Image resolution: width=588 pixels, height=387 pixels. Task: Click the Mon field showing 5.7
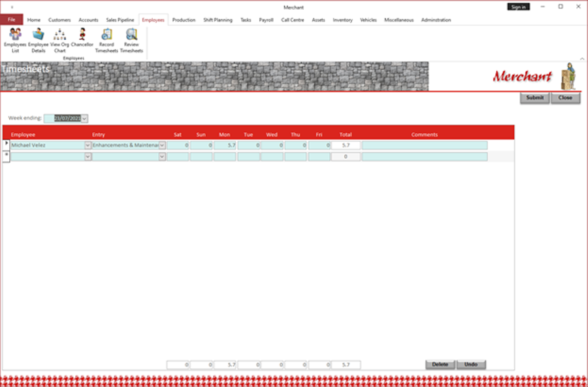point(225,145)
